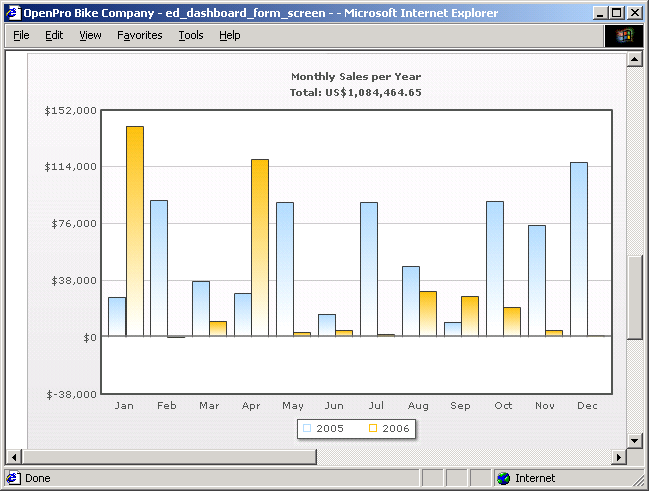This screenshot has height=491, width=649.
Task: Open the Help menu
Action: tap(229, 35)
